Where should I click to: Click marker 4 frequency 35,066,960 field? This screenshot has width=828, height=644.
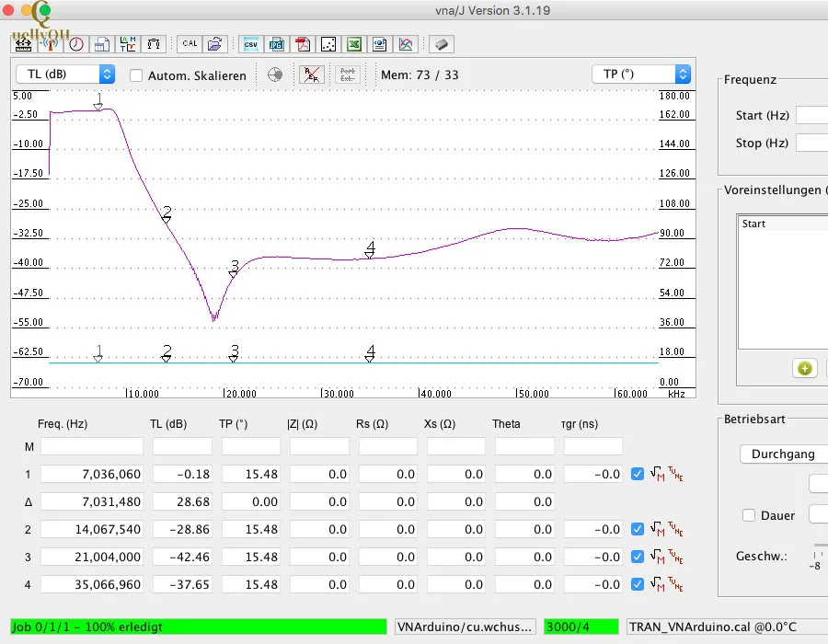(x=92, y=584)
